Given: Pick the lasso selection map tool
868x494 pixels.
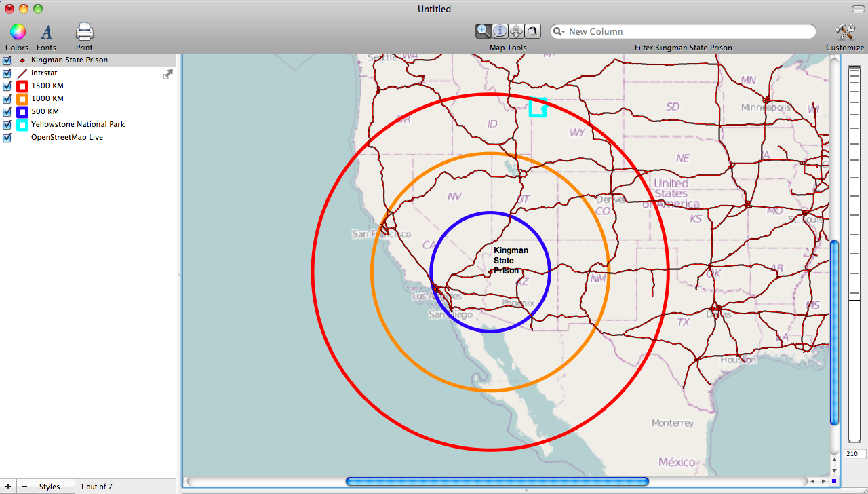Looking at the screenshot, I should tap(532, 31).
